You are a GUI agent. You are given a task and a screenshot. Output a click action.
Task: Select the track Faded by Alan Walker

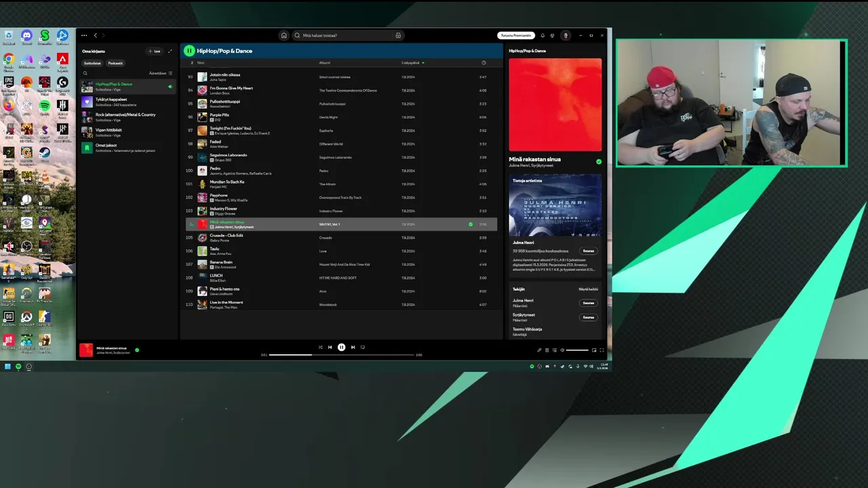(x=342, y=144)
